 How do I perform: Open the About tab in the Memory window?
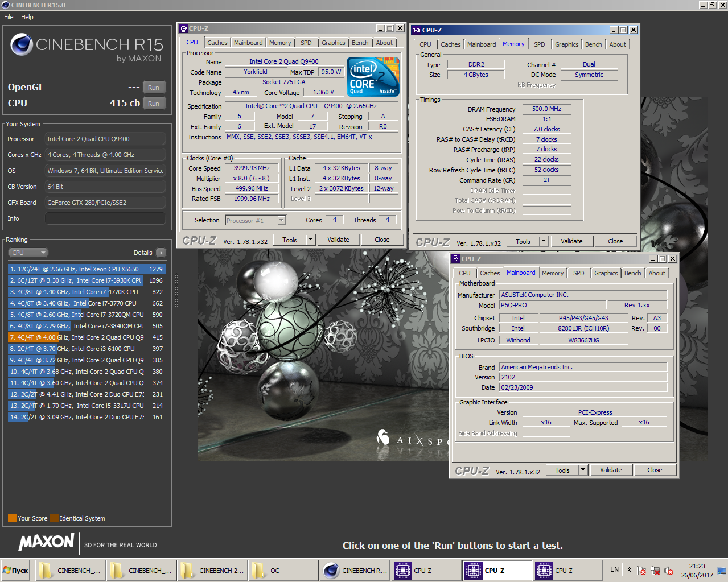(x=618, y=44)
